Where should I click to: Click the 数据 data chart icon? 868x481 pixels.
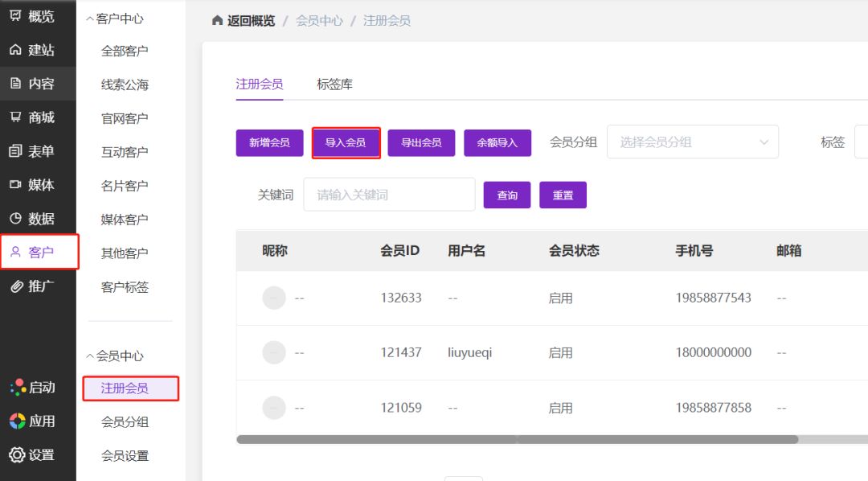[15, 219]
